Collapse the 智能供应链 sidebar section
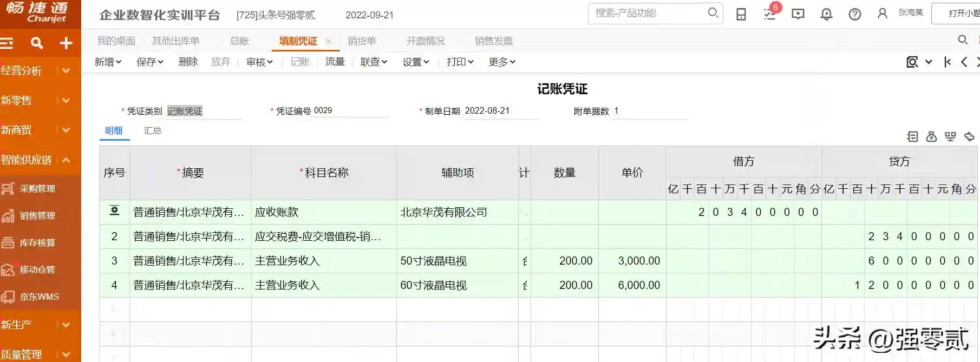The width and height of the screenshot is (980, 362). [x=66, y=160]
